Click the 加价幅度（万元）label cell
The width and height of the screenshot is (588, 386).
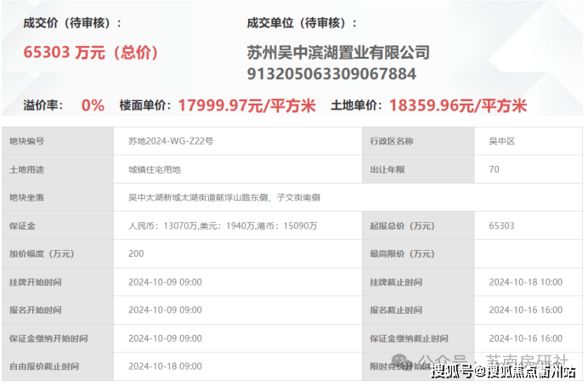[58, 254]
